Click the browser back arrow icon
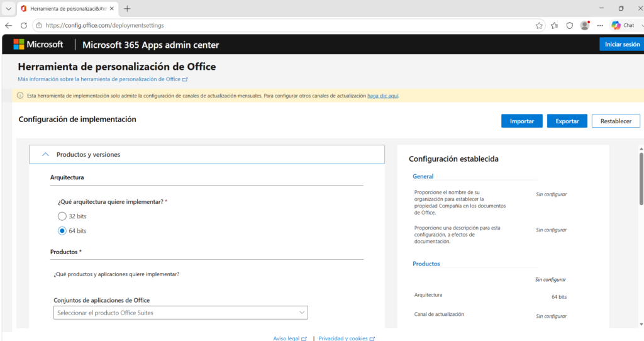644x341 pixels. pos(9,25)
